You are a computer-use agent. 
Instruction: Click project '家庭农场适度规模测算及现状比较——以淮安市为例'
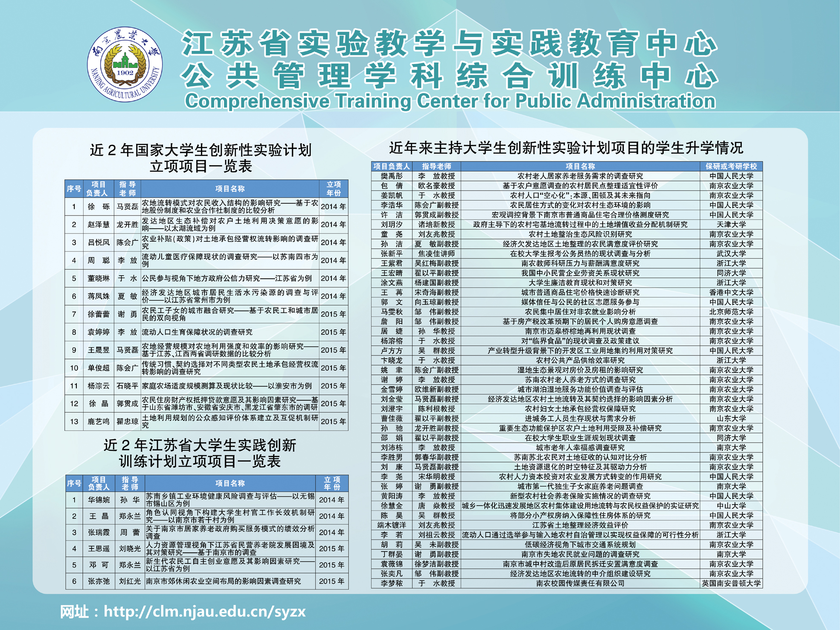tap(227, 386)
